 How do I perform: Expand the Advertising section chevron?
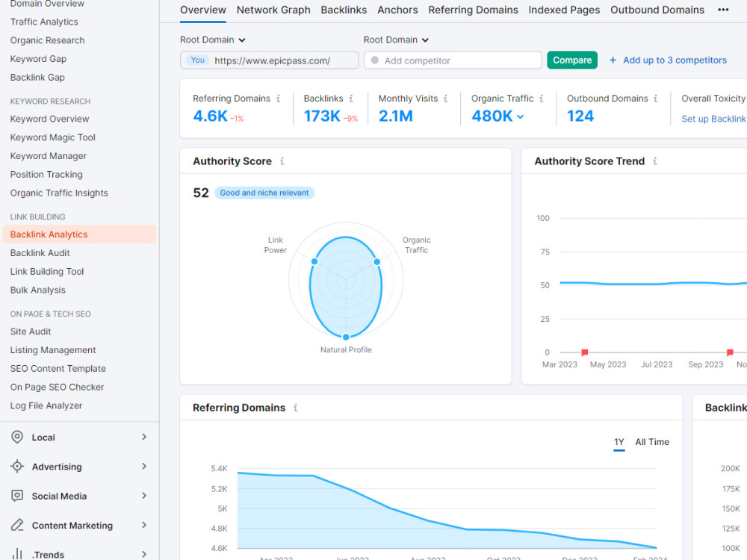144,466
